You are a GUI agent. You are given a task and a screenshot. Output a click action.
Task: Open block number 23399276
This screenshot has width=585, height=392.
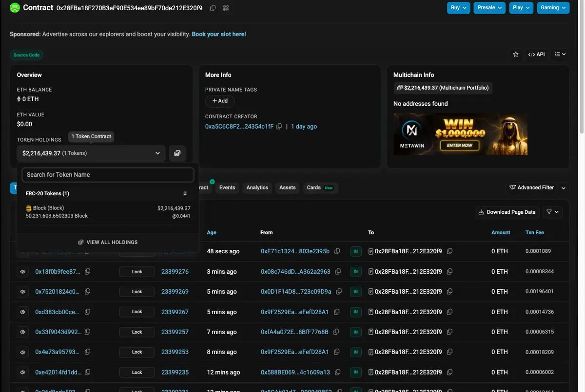coord(175,272)
